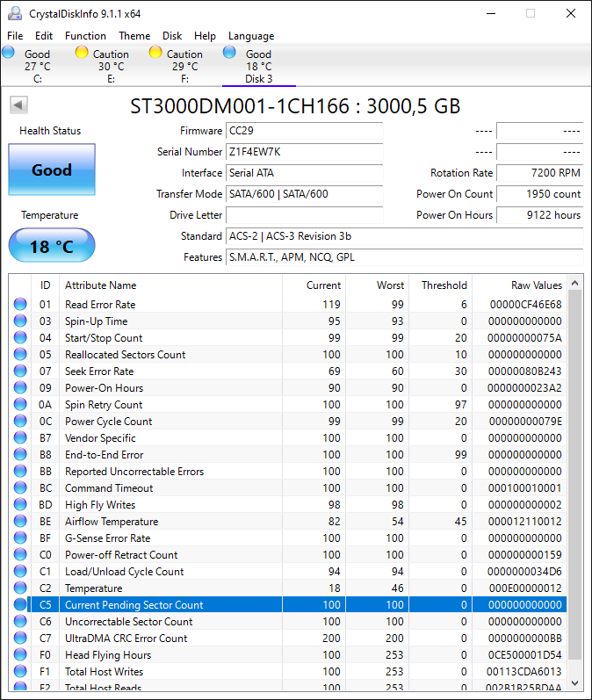
Task: Select the UltraDMA CRC Error Count row text
Action: pos(126,638)
